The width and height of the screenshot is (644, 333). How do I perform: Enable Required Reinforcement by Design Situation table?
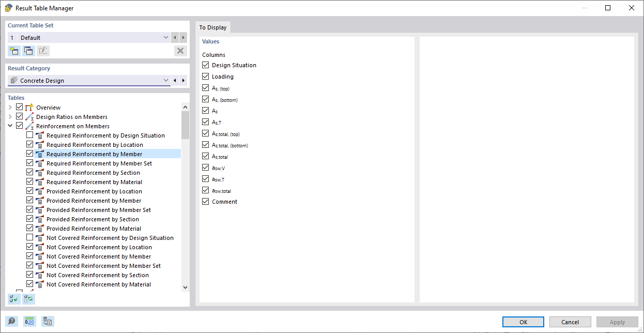29,134
